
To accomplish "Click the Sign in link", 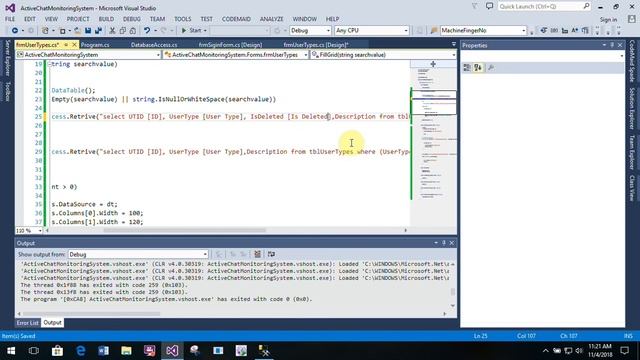I will [x=608, y=20].
